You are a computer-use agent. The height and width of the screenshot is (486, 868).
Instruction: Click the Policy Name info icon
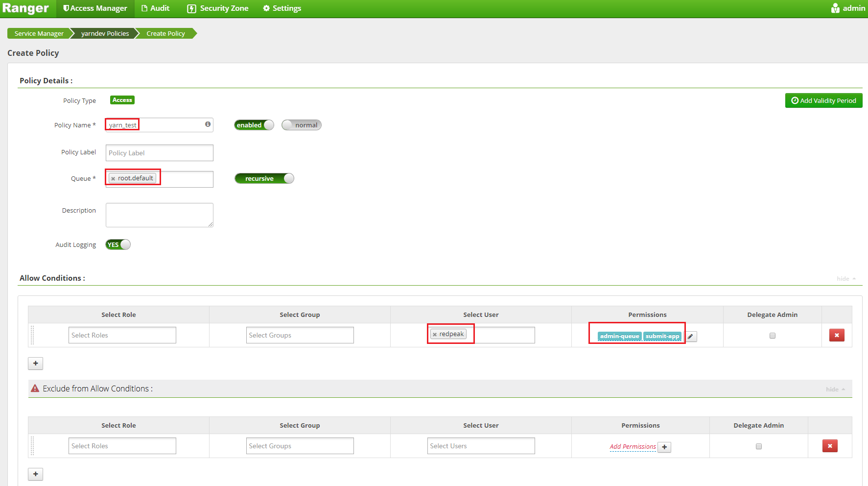208,124
